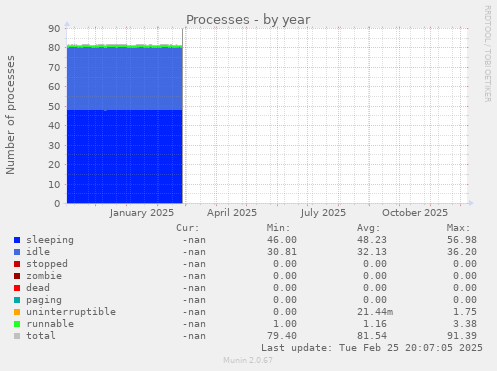Click the 'October 2025' axis label
This screenshot has width=497, height=371.
pos(415,213)
